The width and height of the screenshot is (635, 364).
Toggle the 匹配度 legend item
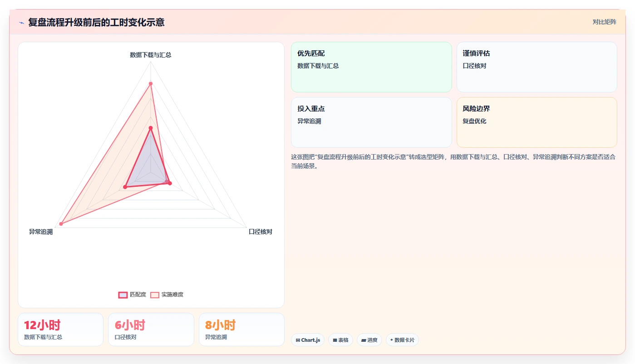pos(132,295)
